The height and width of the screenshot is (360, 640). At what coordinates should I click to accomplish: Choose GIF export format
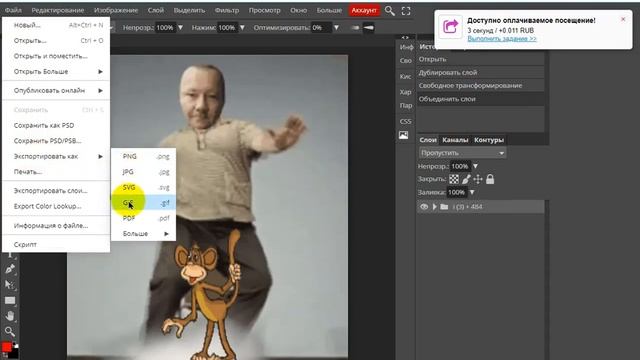point(144,203)
